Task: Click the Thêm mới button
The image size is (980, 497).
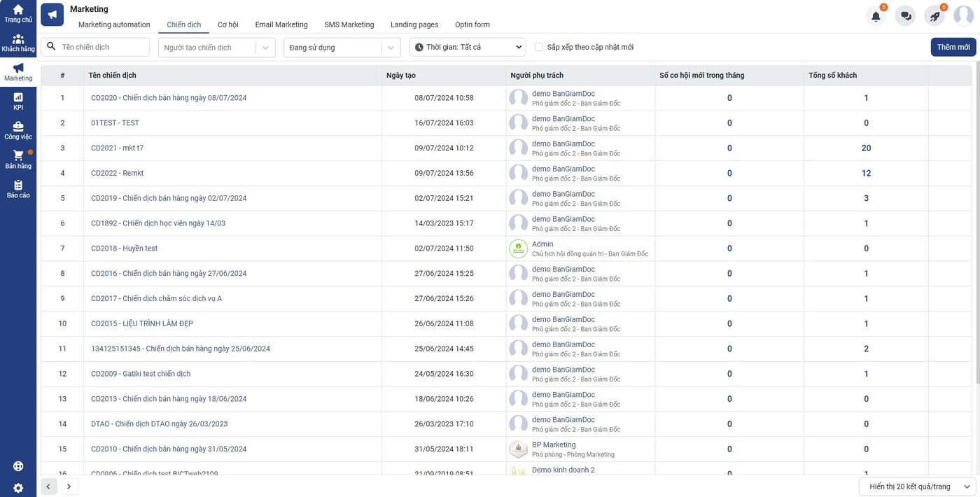Action: click(953, 47)
